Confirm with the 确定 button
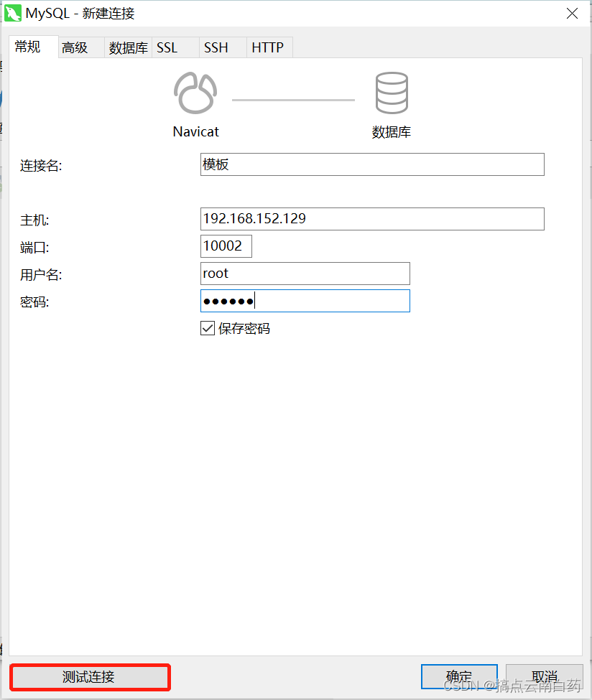The width and height of the screenshot is (592, 700). click(459, 677)
